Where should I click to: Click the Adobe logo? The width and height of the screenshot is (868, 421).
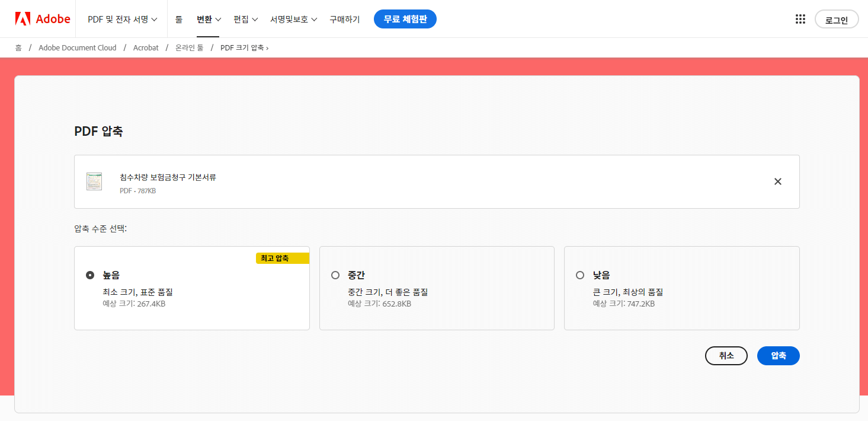42,18
